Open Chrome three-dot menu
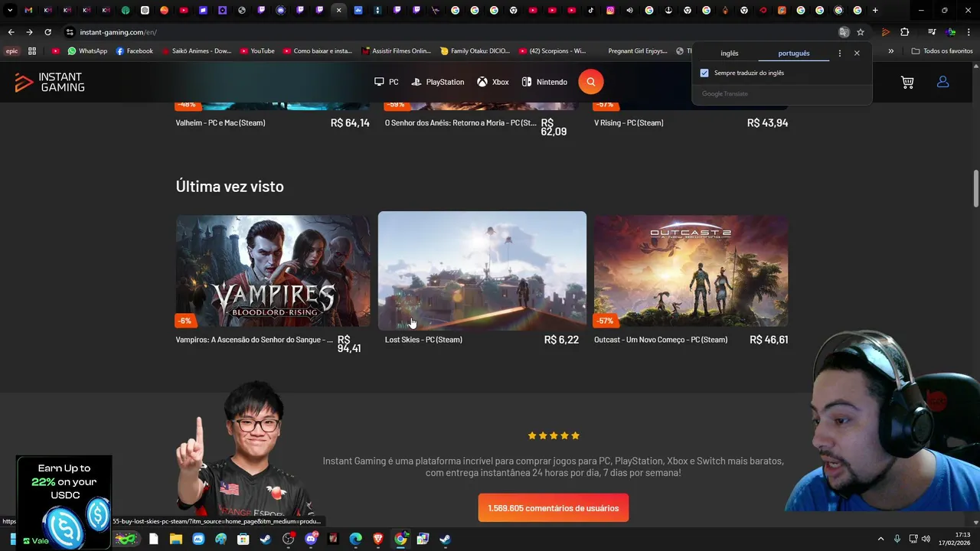Viewport: 980px width, 551px height. click(x=969, y=32)
